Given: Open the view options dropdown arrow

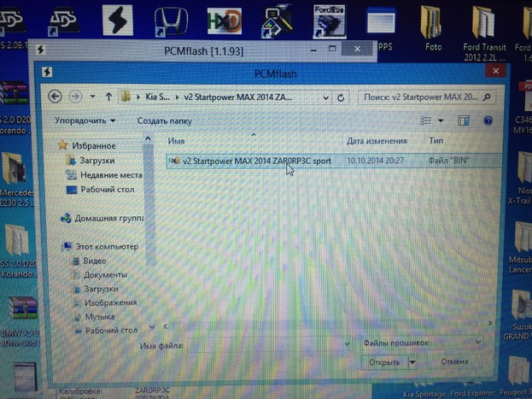Looking at the screenshot, I should tap(442, 121).
